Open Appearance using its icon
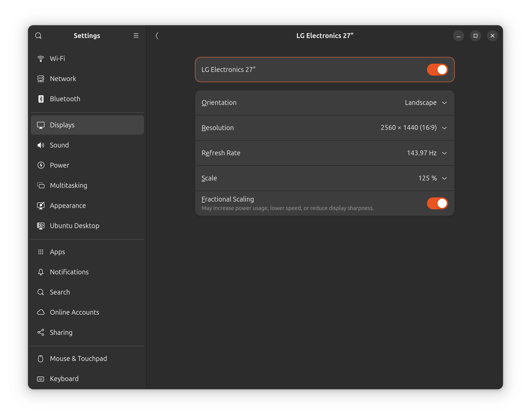Image resolution: width=531 pixels, height=420 pixels. coord(41,205)
